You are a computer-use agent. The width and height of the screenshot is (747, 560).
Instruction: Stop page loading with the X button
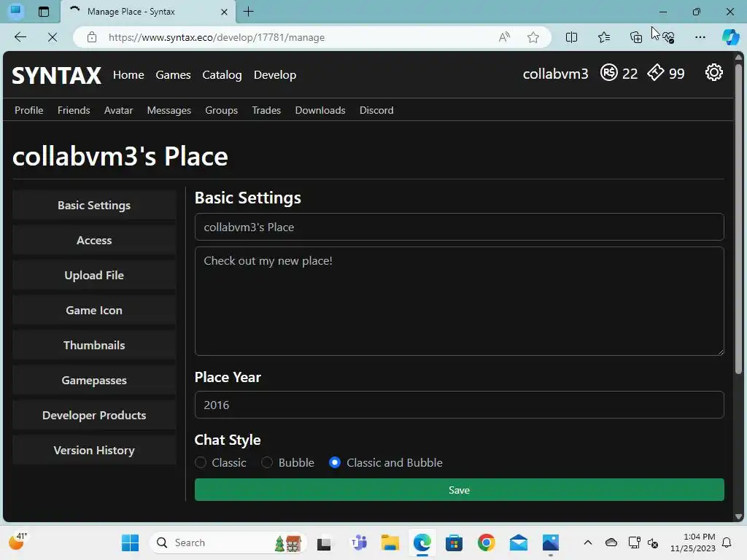pos(53,37)
